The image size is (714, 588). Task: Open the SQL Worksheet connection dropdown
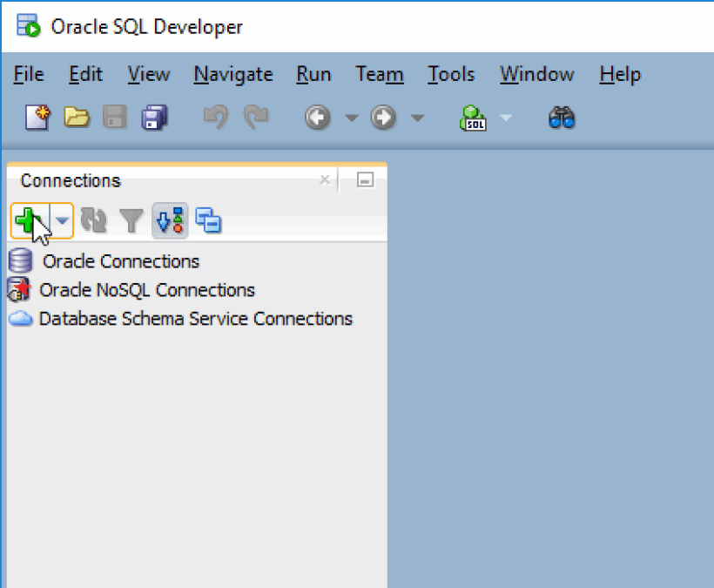(506, 117)
